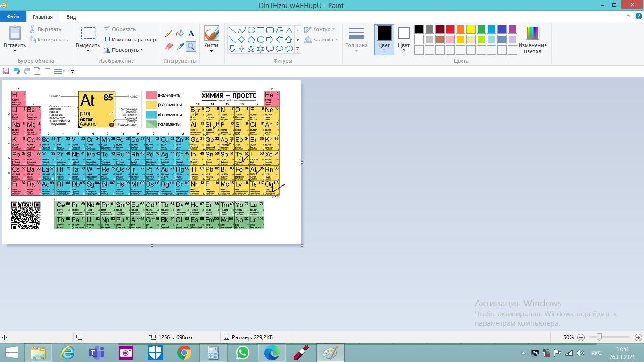Expand the Повернуть rotate menu
The width and height of the screenshot is (644, 362).
coord(124,50)
